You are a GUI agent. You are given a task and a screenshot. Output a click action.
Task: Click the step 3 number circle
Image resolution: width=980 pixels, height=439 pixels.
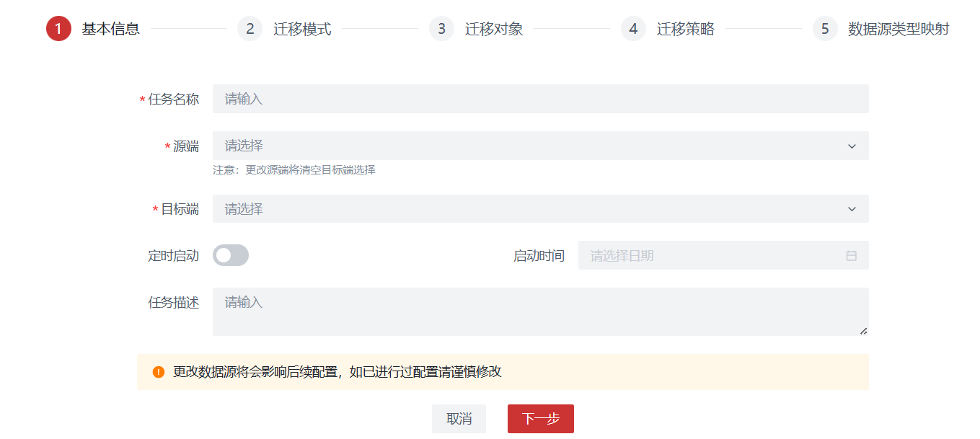441,29
